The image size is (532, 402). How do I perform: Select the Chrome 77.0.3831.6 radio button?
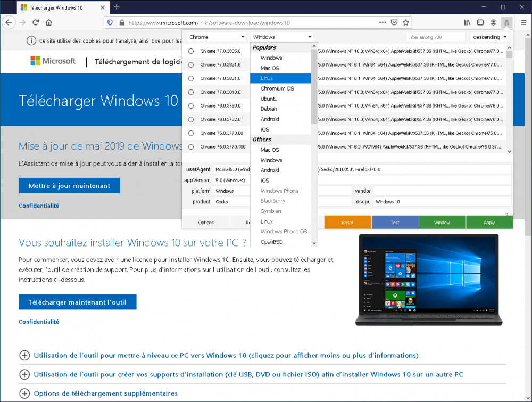(x=191, y=65)
